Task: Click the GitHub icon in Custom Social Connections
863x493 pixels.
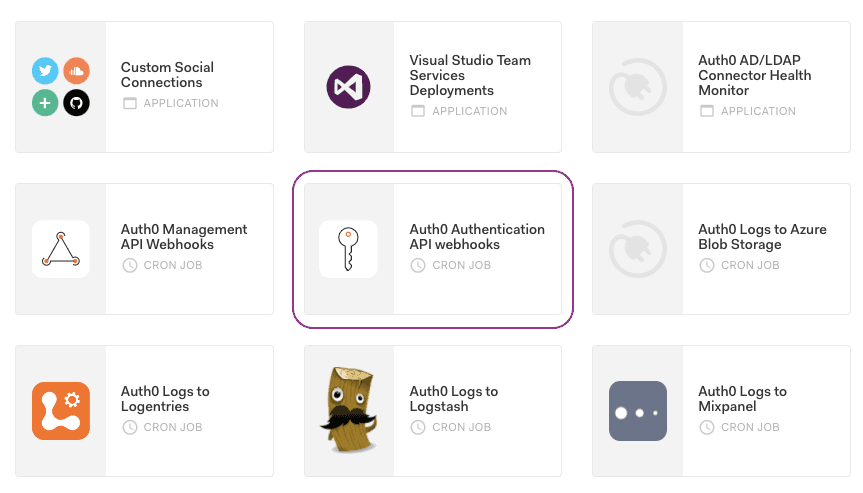Action: point(77,102)
